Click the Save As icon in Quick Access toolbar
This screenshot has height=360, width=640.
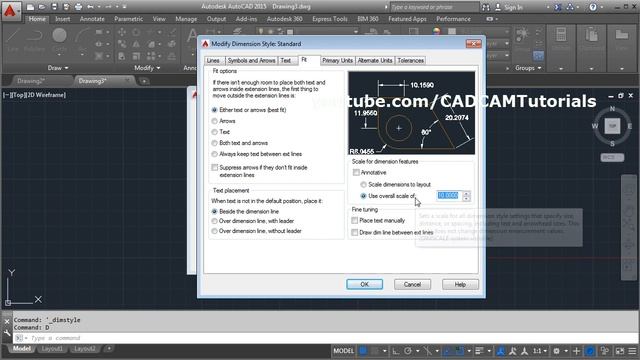click(66, 7)
